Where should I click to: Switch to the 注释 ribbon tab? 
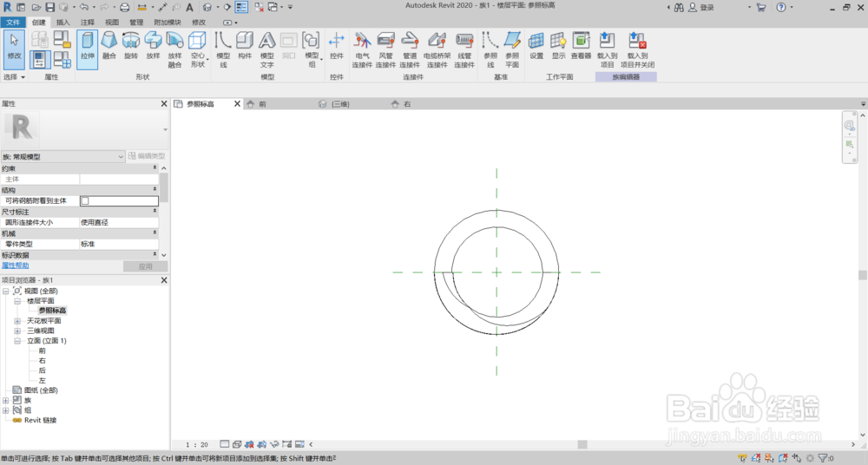88,23
